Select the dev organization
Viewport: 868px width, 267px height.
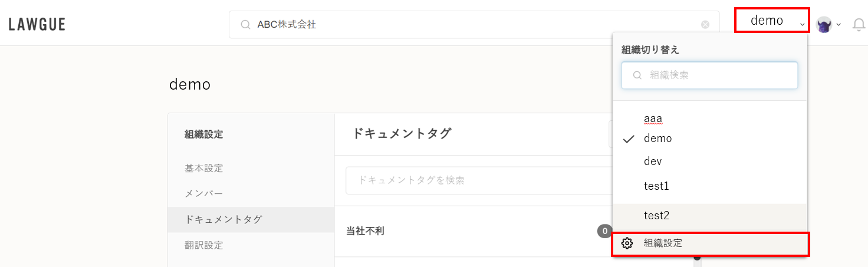[653, 161]
